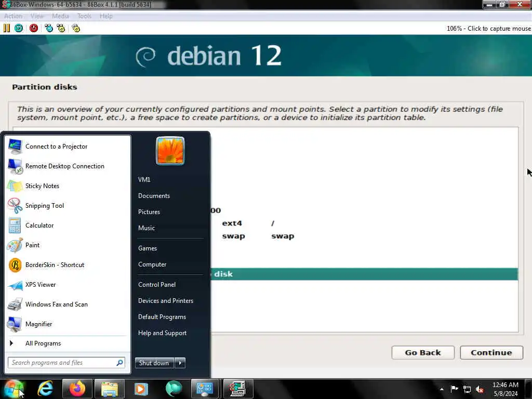532x399 pixels.
Task: Open Remote Desktop Connection
Action: coord(67,166)
